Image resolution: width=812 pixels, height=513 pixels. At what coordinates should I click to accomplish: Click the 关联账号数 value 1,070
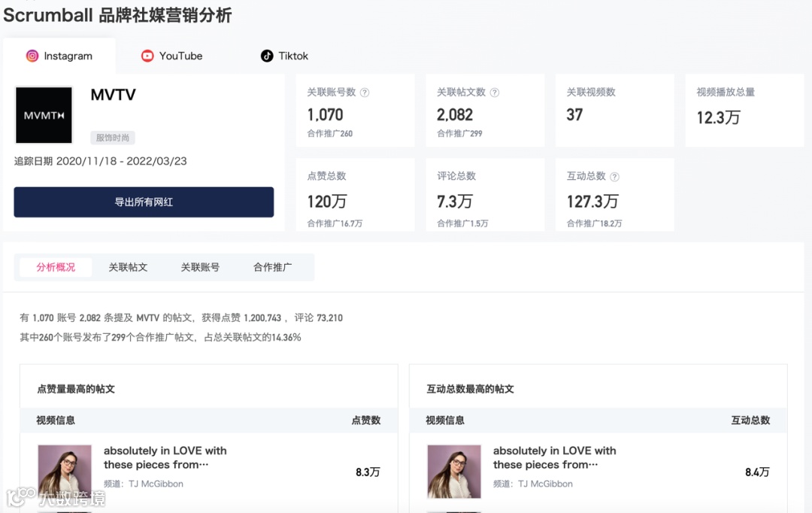click(x=326, y=114)
